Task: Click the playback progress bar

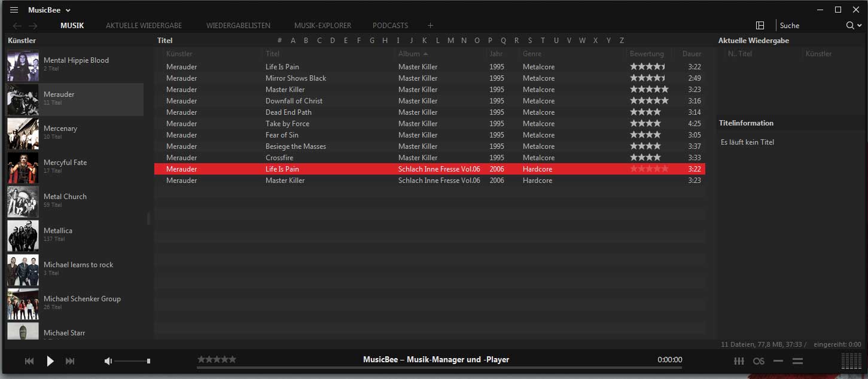Action: (x=440, y=368)
